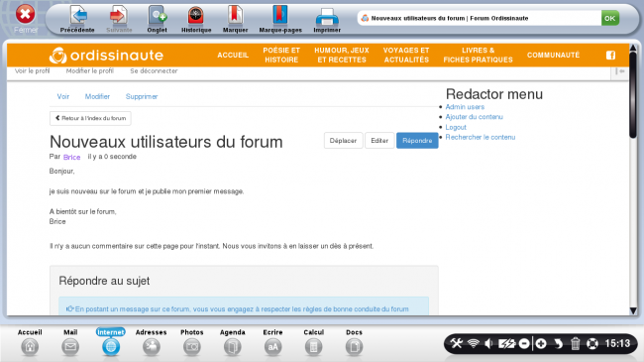Open Calcul calculator icon
The height and width of the screenshot is (362, 644).
(313, 347)
